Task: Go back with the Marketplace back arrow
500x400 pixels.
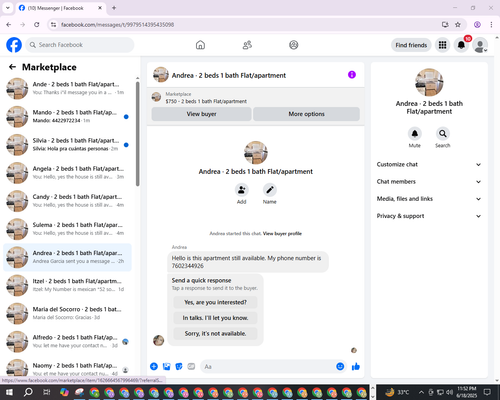Action: click(x=12, y=67)
